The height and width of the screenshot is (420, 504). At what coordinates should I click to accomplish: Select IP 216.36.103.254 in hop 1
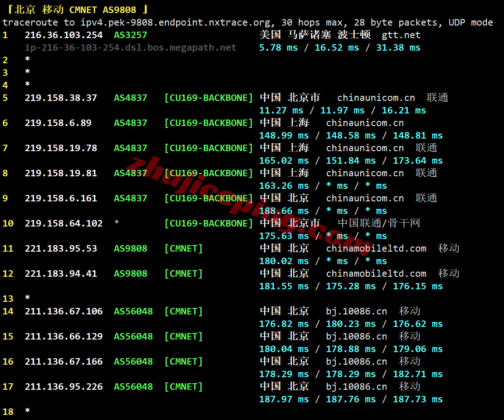point(64,35)
